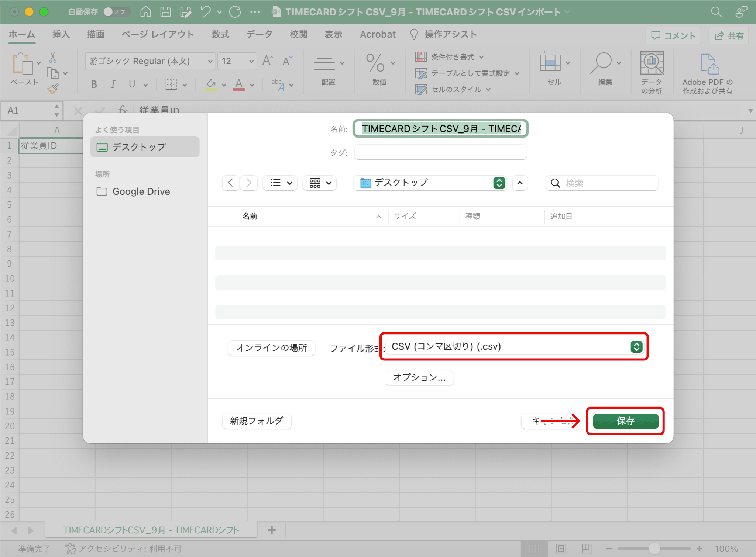Collapse the dialog with the up chevron button
Viewport: 756px width, 557px height.
(x=520, y=183)
